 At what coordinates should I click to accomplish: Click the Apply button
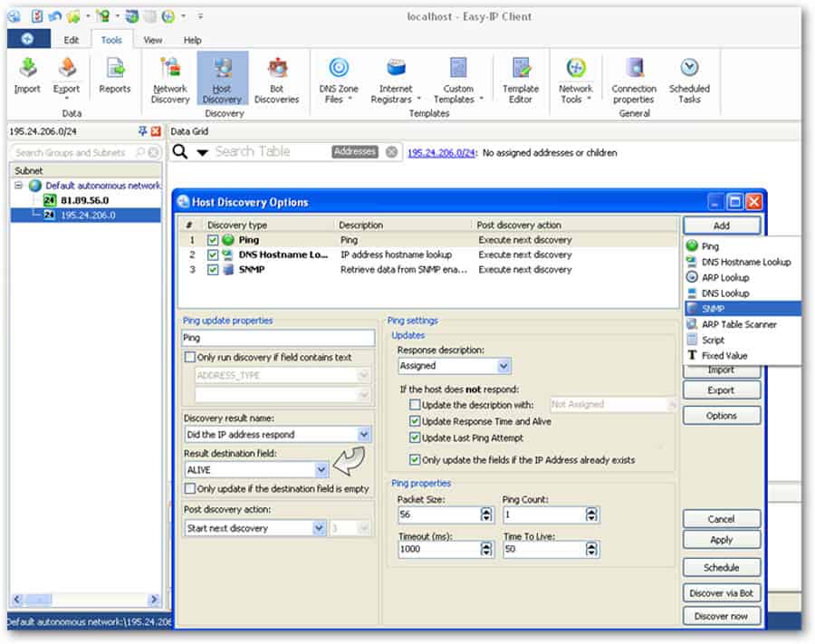point(722,540)
